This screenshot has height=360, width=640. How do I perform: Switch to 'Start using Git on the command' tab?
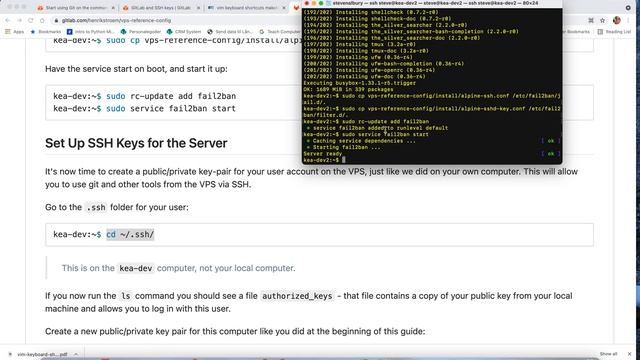tap(76, 8)
